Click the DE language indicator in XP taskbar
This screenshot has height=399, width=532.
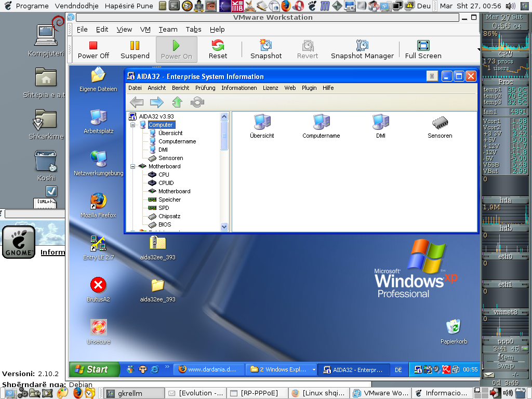[x=398, y=370]
